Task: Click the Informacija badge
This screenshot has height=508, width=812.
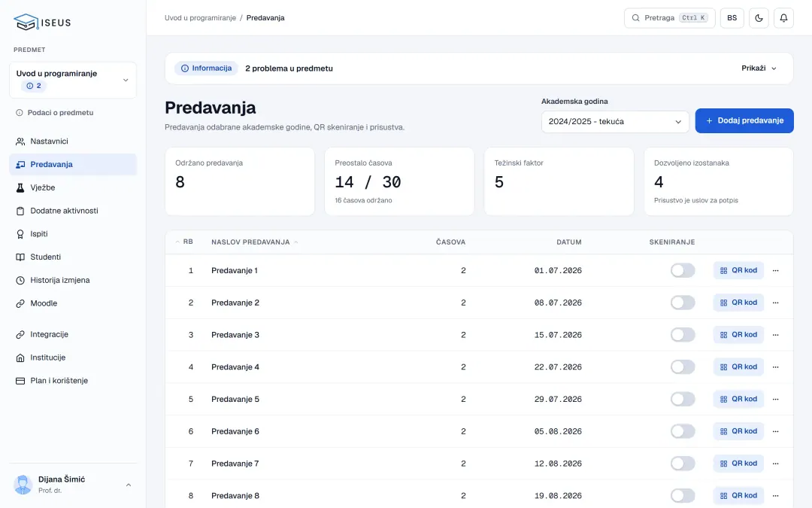Action: point(206,68)
